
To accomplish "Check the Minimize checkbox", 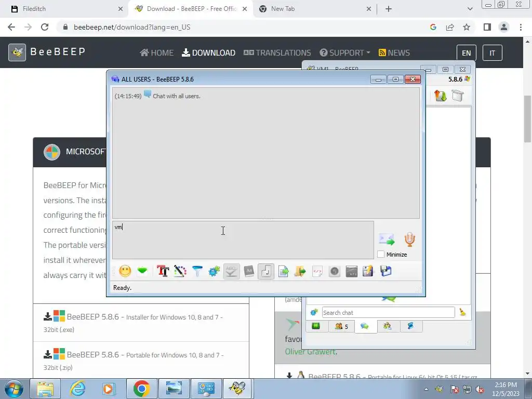I will (381, 254).
